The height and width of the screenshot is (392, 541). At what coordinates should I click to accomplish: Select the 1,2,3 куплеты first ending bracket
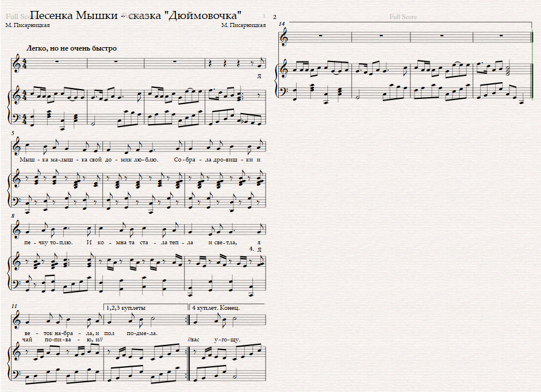(x=126, y=308)
